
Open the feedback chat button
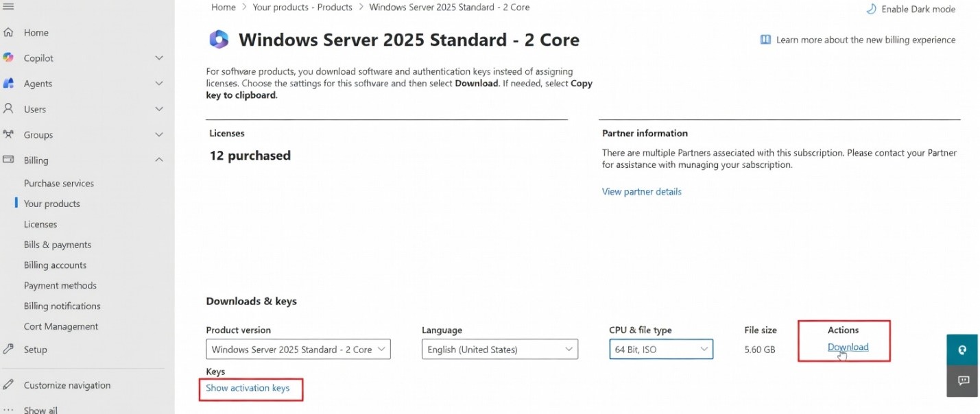962,381
